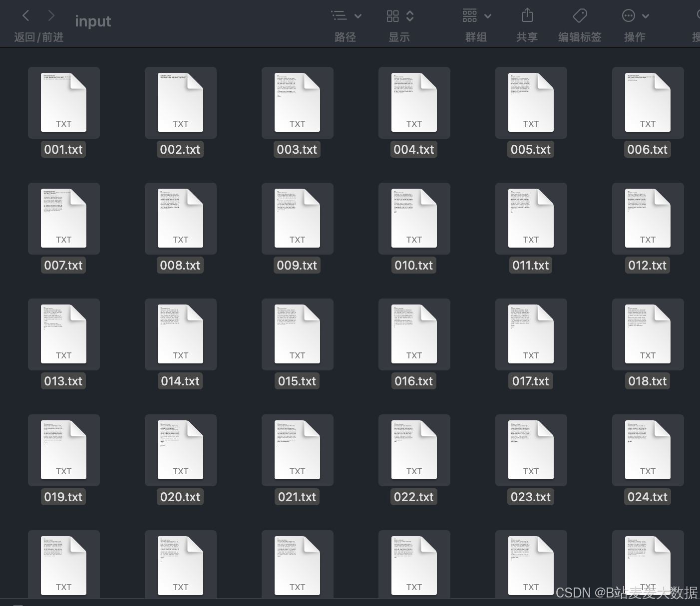
Task: Go forward with the right chevron
Action: 51,16
